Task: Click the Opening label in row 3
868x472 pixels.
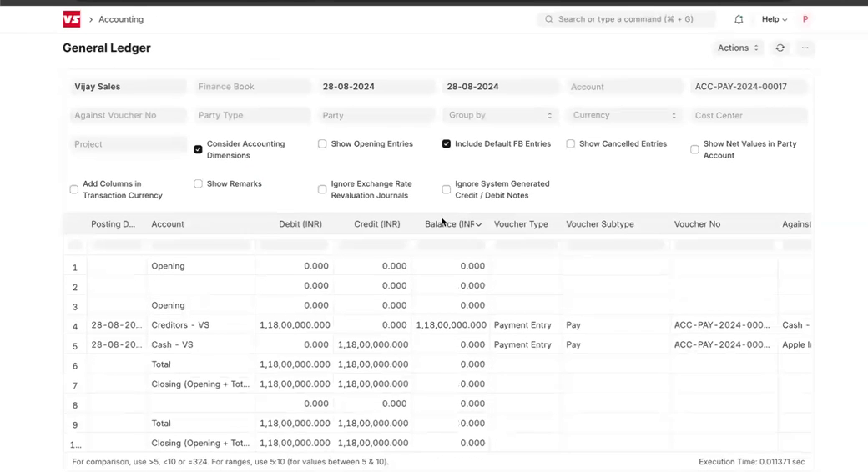Action: pos(168,305)
